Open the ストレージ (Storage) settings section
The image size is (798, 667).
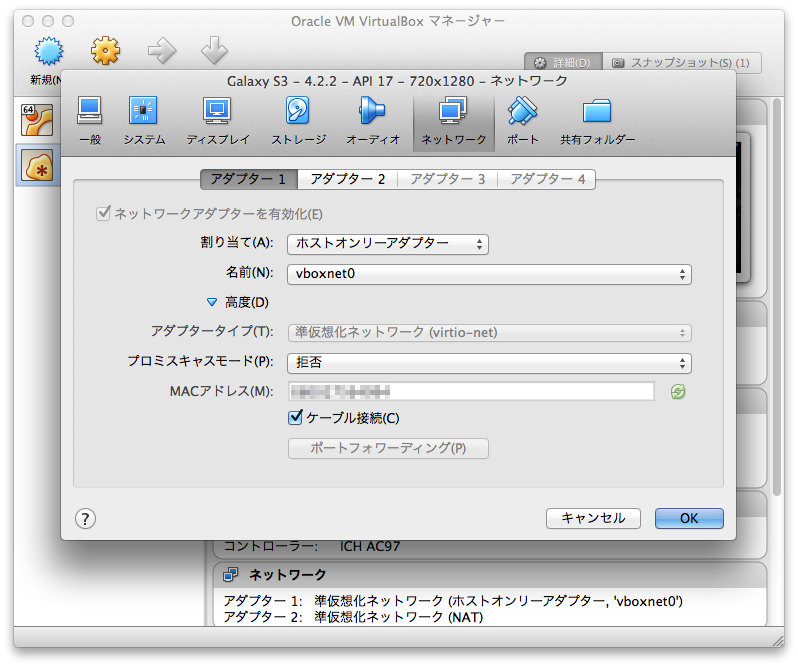298,121
